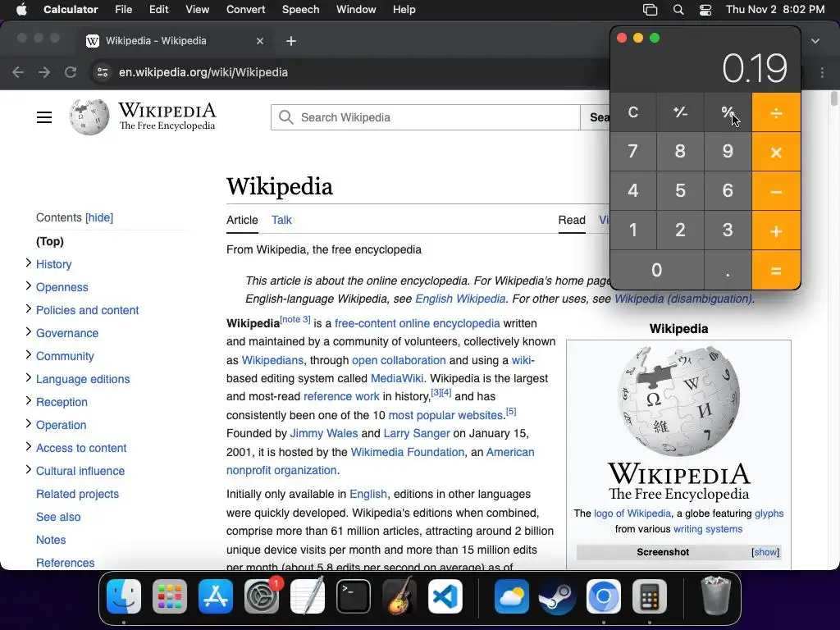Click the Stage Manager windows icon in menu bar
840x630 pixels.
[650, 10]
